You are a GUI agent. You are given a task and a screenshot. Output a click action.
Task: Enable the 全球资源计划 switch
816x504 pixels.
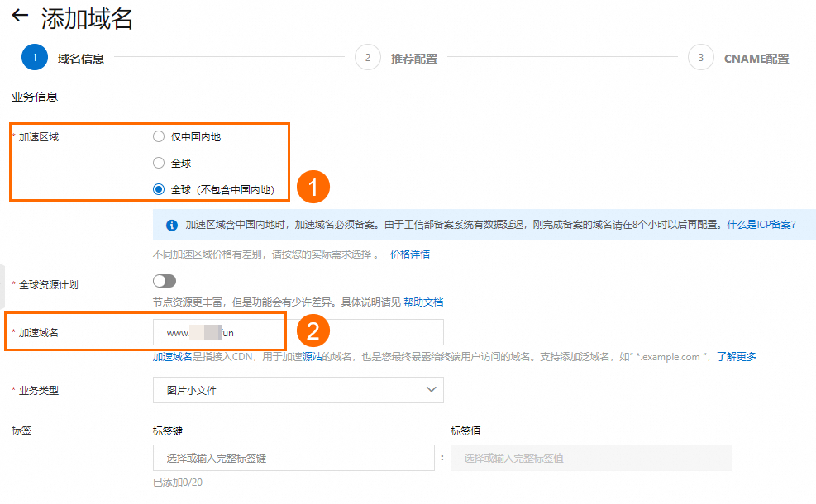(x=164, y=281)
